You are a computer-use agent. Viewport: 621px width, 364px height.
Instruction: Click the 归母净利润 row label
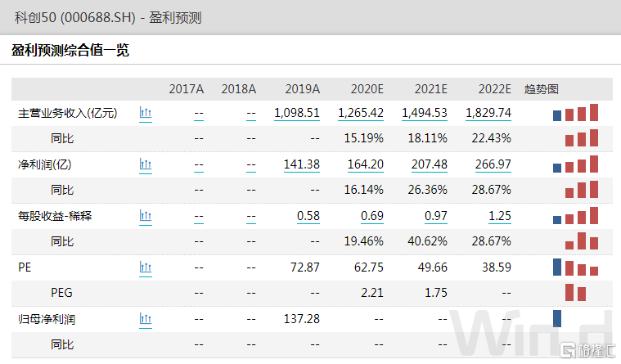(47, 319)
